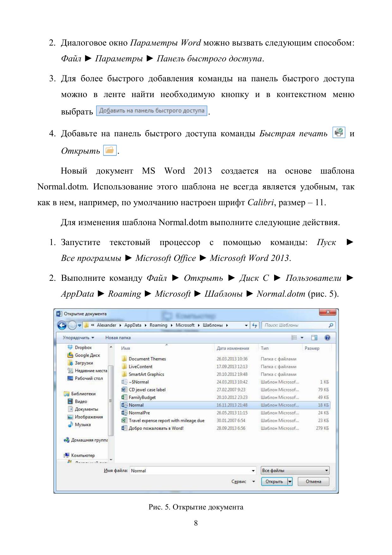Sort by the Дата изменения column header
This screenshot has height=555, width=392.
(233, 348)
